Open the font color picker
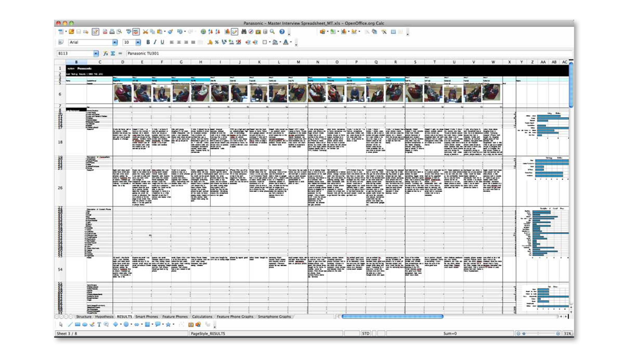627x364 pixels. coord(286,42)
